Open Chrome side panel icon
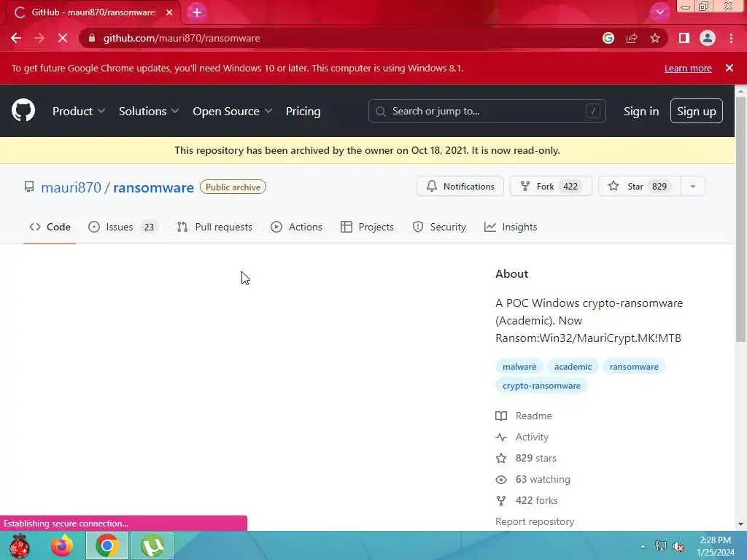The width and height of the screenshot is (747, 560). click(x=684, y=38)
